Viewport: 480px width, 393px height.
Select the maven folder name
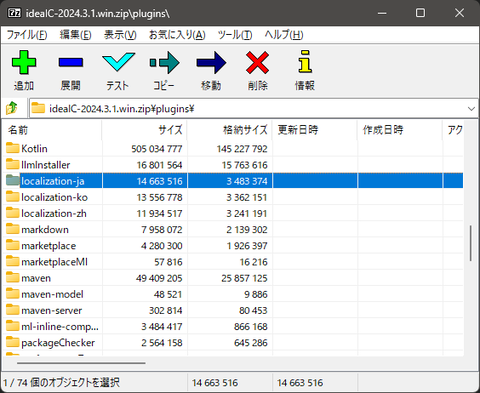36,278
